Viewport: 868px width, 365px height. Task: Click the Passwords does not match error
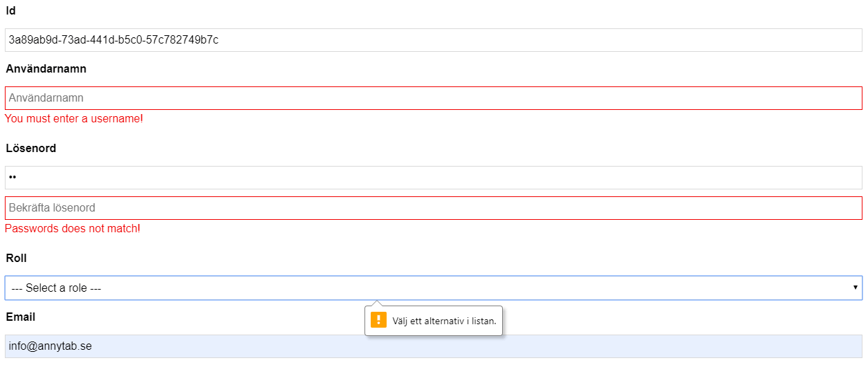point(73,229)
